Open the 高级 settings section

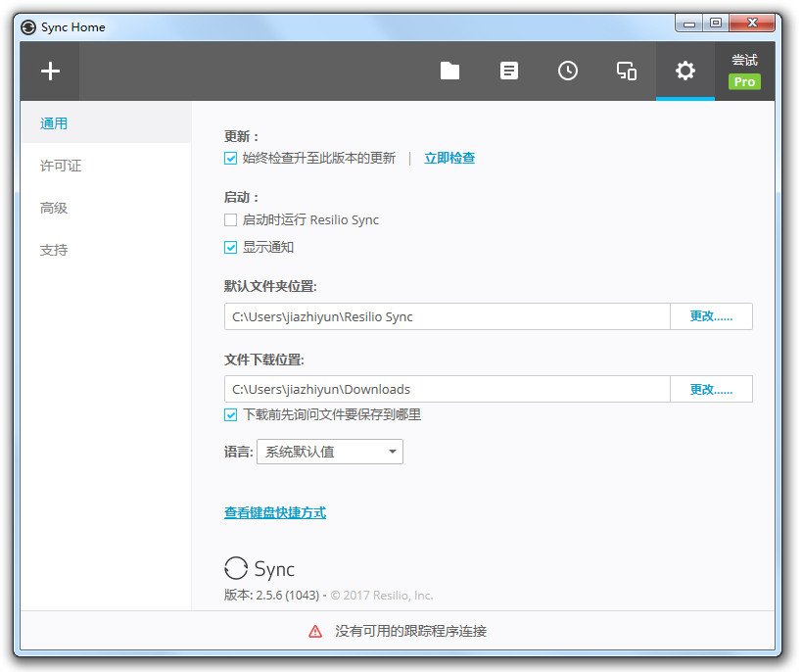tap(53, 208)
